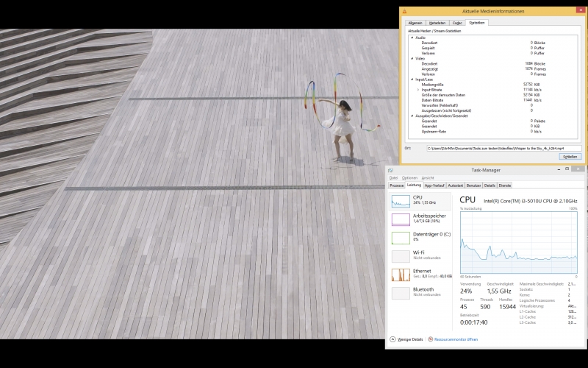Collapse the Input/Lese statistics group
This screenshot has height=368, width=588.
[x=412, y=79]
